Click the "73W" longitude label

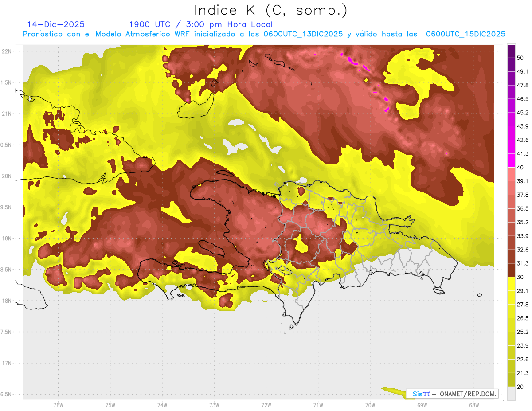click(214, 405)
